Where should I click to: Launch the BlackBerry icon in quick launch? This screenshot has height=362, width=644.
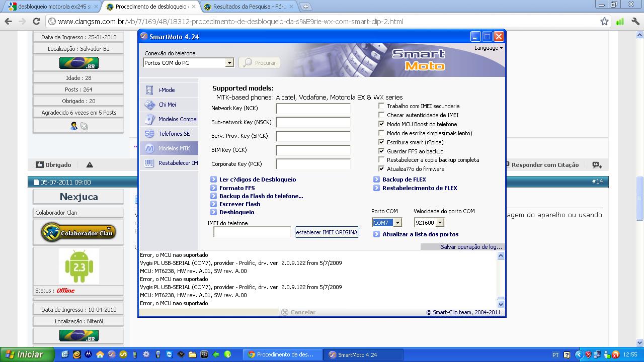click(x=204, y=354)
